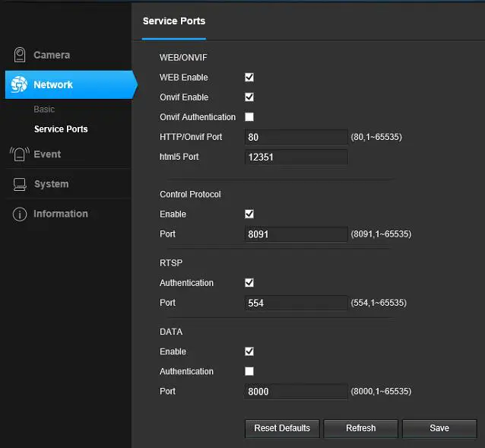Enable Onvif Authentication checkbox
Screen dimensions: 485x448
pos(249,117)
